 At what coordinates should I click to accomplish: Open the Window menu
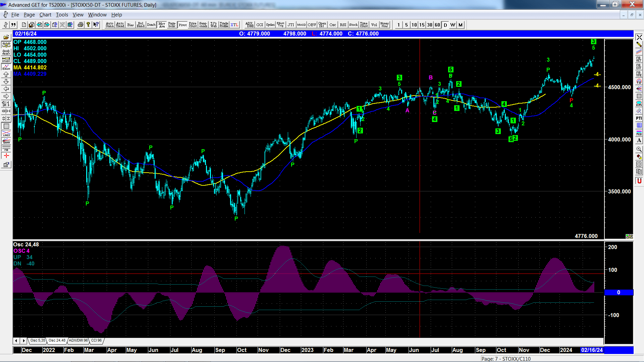coord(97,15)
